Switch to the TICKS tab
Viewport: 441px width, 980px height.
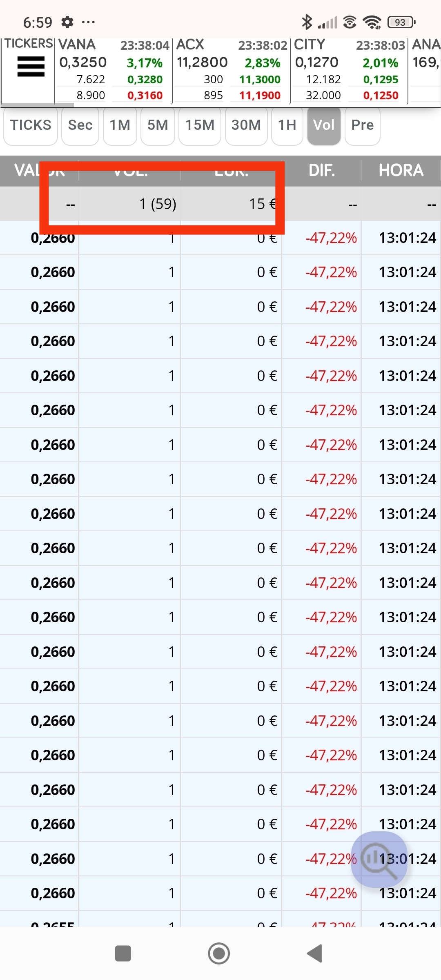tap(31, 125)
